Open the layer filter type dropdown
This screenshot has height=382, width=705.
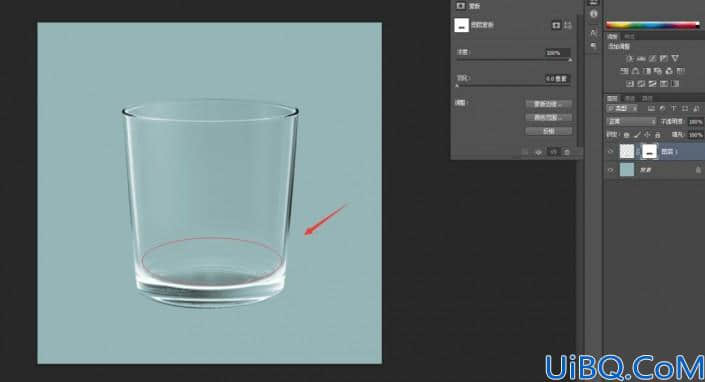pyautogui.click(x=622, y=108)
